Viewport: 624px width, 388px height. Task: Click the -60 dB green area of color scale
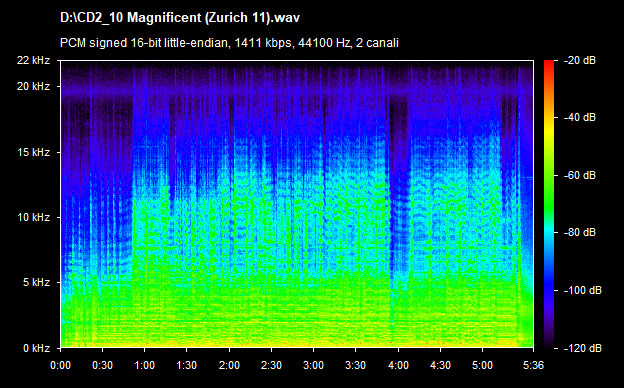coord(549,175)
